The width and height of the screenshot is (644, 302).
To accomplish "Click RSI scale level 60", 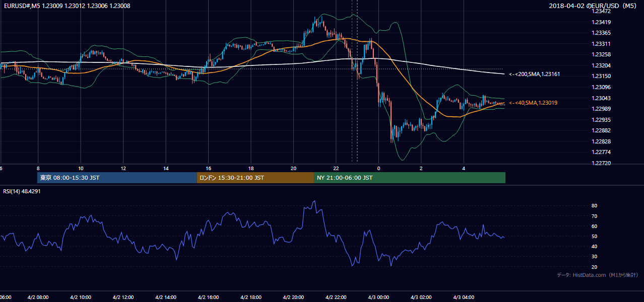I will pos(594,226).
